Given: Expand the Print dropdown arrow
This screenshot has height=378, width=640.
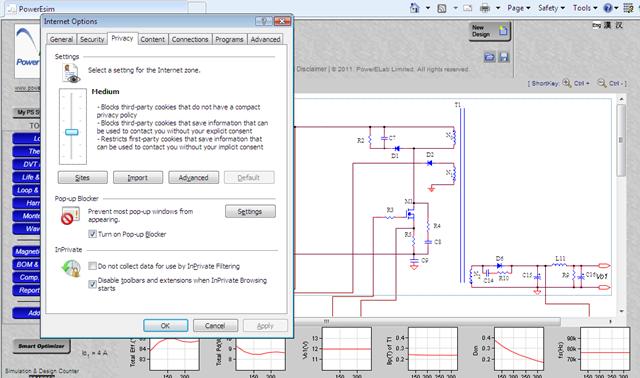Looking at the screenshot, I should tap(498, 8).
